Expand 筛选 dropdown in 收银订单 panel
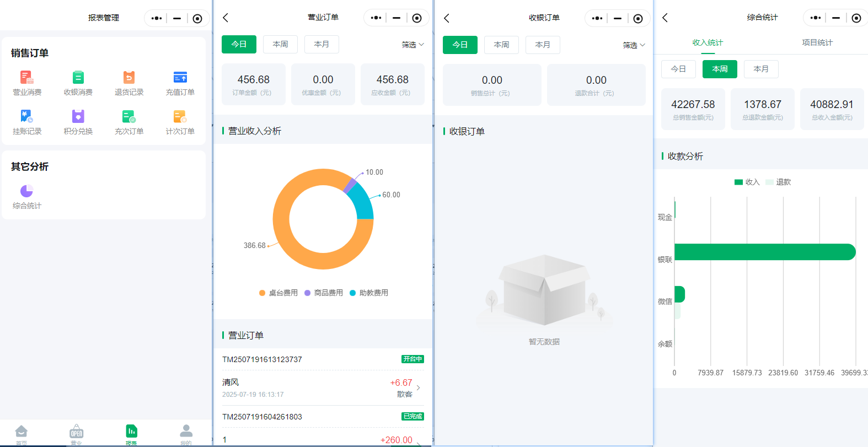 click(634, 45)
